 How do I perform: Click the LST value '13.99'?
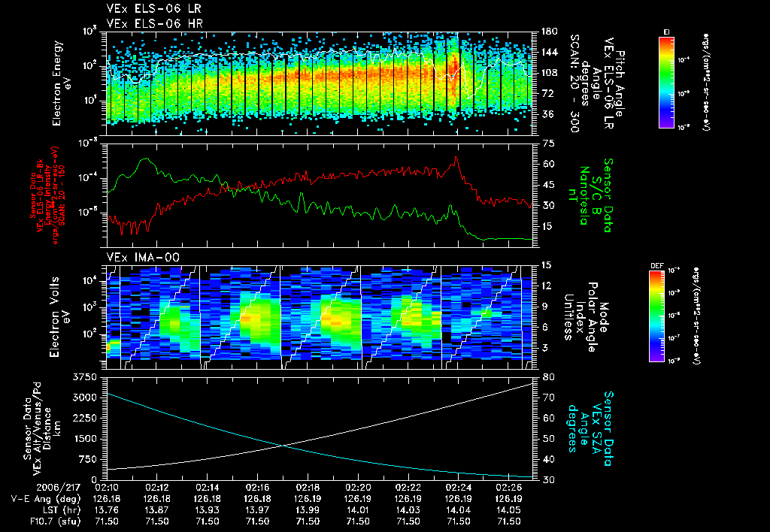tap(308, 510)
